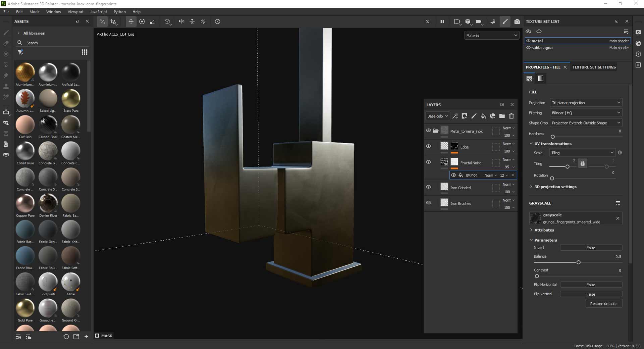Click the Balance slider handle

[x=578, y=262]
